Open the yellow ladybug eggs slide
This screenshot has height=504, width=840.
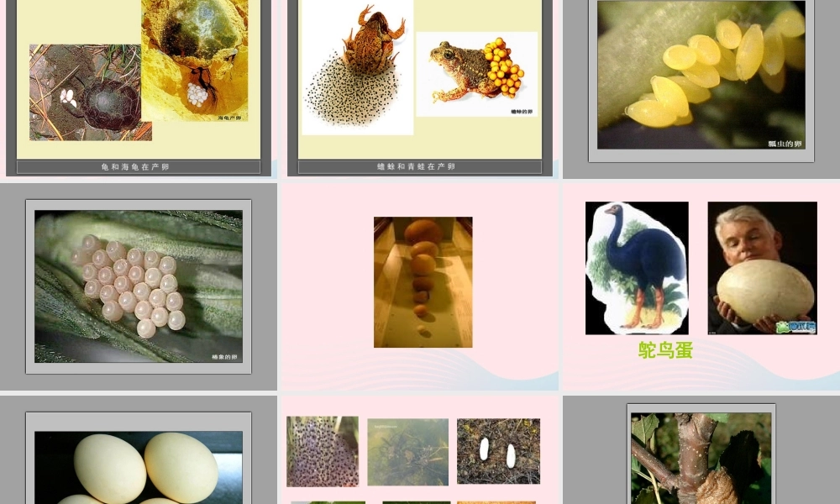point(701,74)
